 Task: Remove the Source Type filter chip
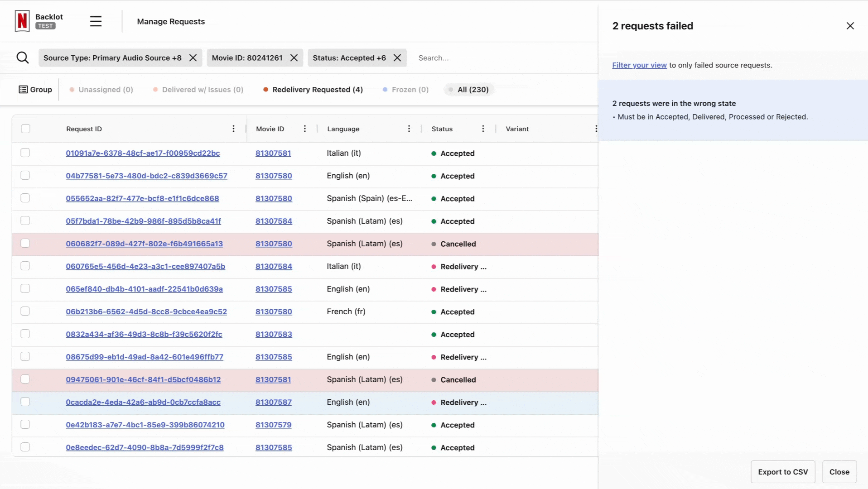coord(193,58)
